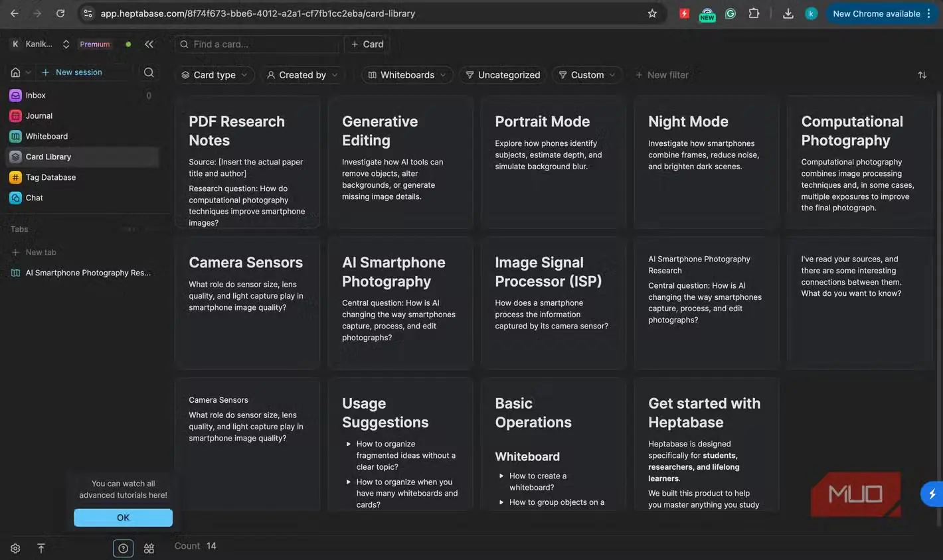Open the sidebar search magnifier icon

(x=149, y=72)
